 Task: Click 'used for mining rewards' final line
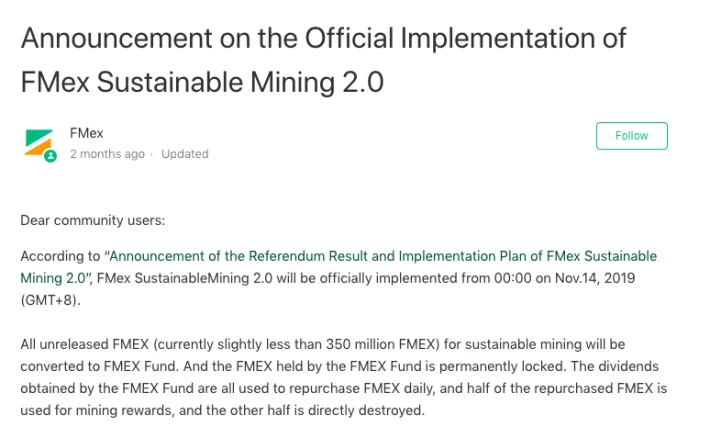96,410
